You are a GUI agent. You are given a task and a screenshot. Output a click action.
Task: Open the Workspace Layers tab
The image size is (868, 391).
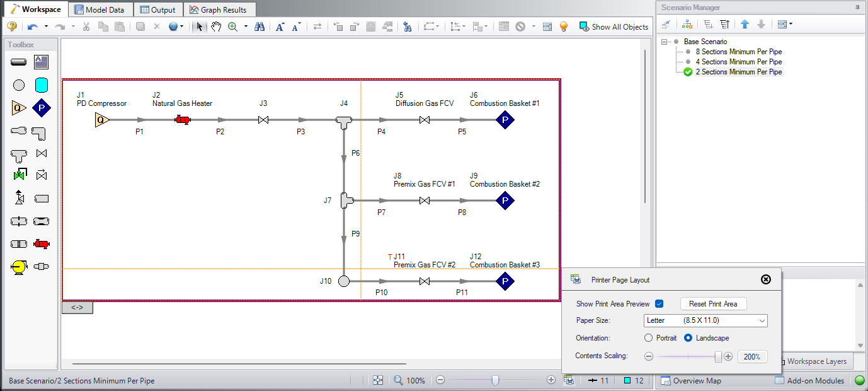[817, 361]
